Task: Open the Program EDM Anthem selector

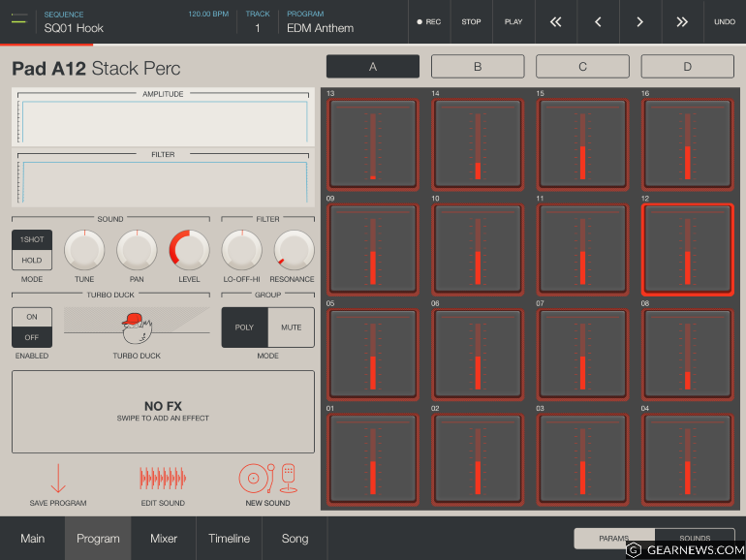Action: 320,22
